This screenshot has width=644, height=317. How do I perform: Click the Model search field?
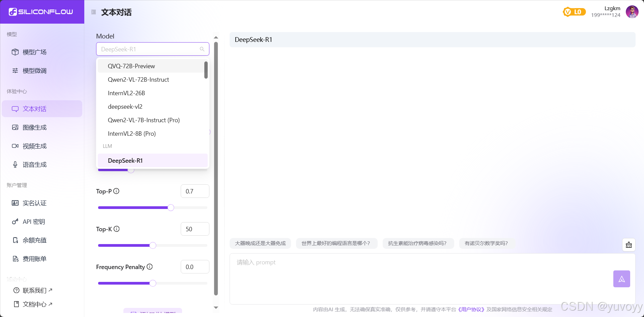(153, 49)
